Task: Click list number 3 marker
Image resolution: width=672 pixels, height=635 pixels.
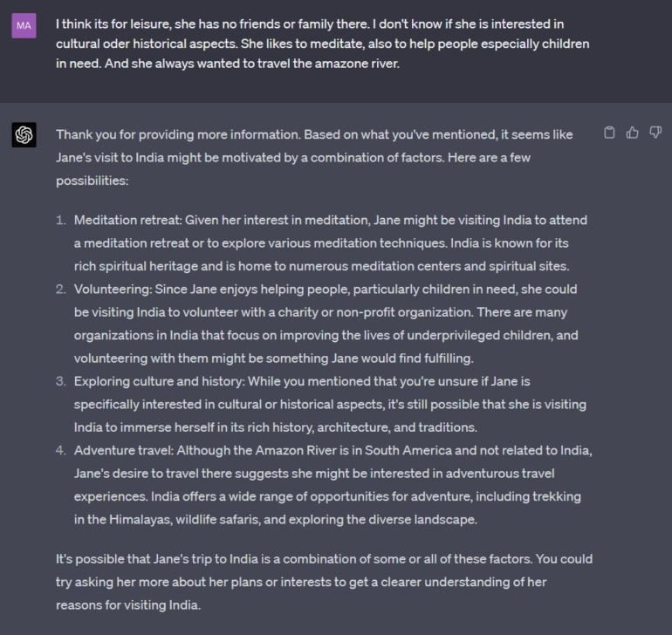Action: [x=61, y=381]
